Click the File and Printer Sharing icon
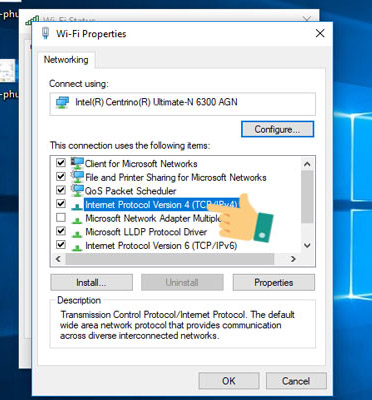This screenshot has width=372, height=400. pyautogui.click(x=77, y=177)
